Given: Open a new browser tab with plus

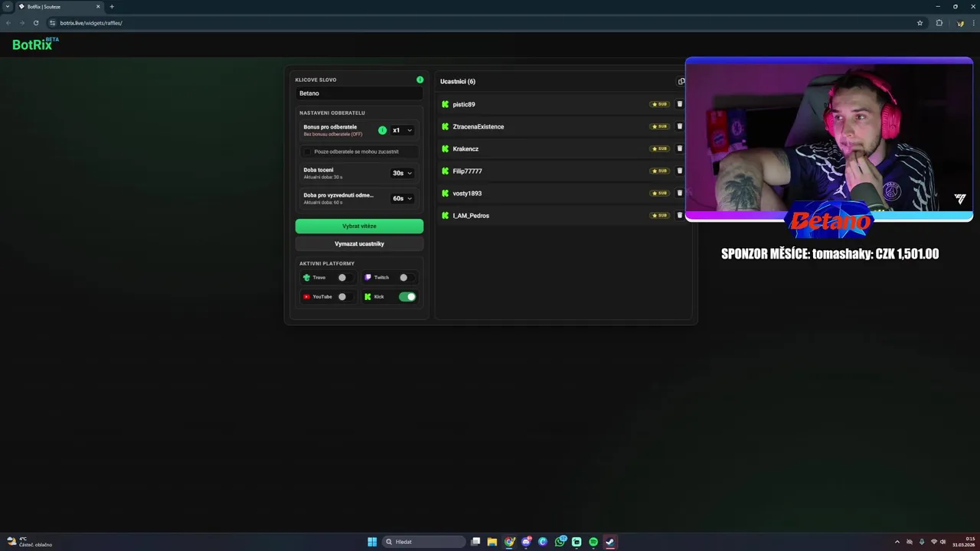Looking at the screenshot, I should tap(112, 7).
